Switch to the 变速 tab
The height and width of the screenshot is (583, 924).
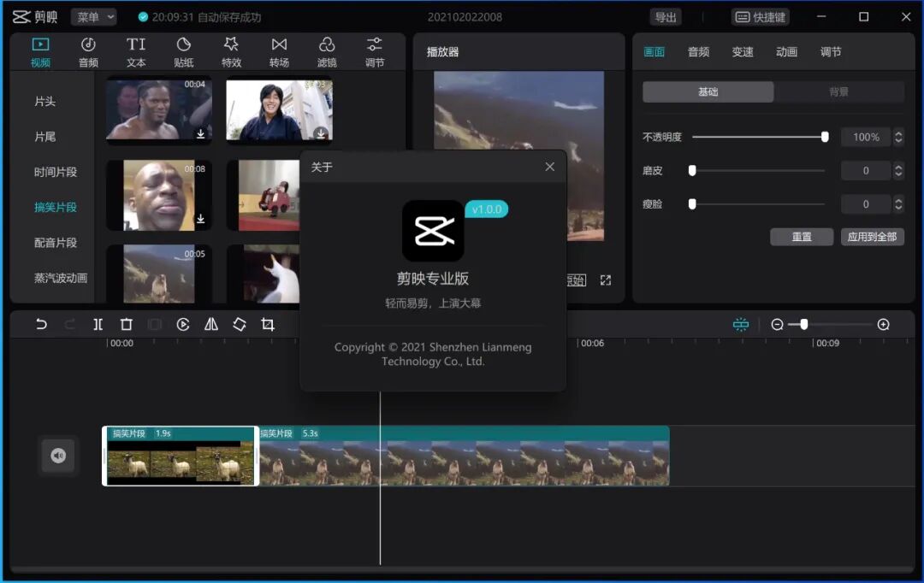click(742, 51)
